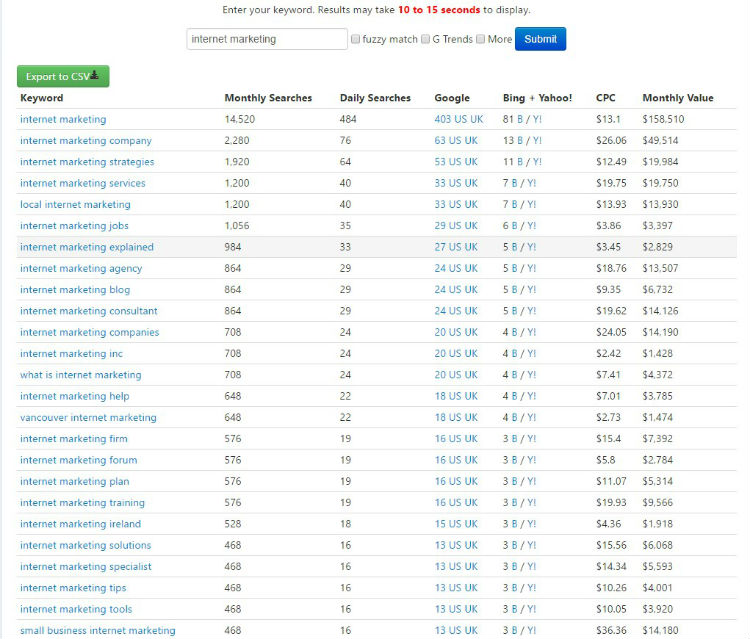The image size is (750, 639).
Task: Click Google '53 US UK' link
Action: pyautogui.click(x=456, y=162)
